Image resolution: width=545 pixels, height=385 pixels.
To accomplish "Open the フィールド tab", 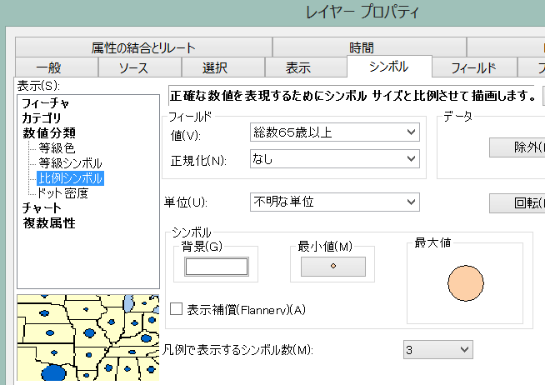I will pos(474,67).
